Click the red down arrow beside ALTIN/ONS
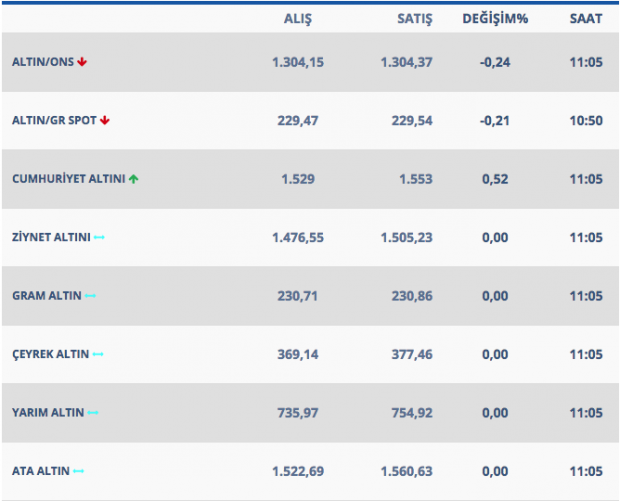This screenshot has height=501, width=620. pos(82,62)
